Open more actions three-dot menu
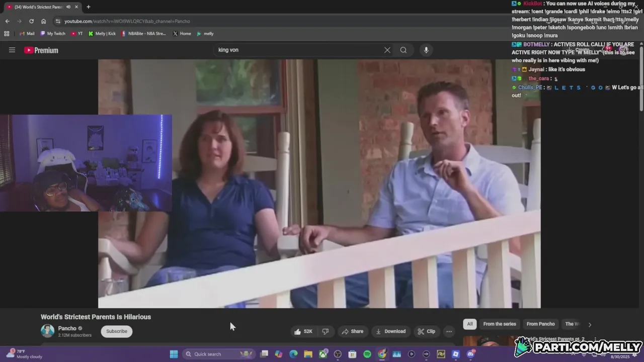 tap(449, 331)
